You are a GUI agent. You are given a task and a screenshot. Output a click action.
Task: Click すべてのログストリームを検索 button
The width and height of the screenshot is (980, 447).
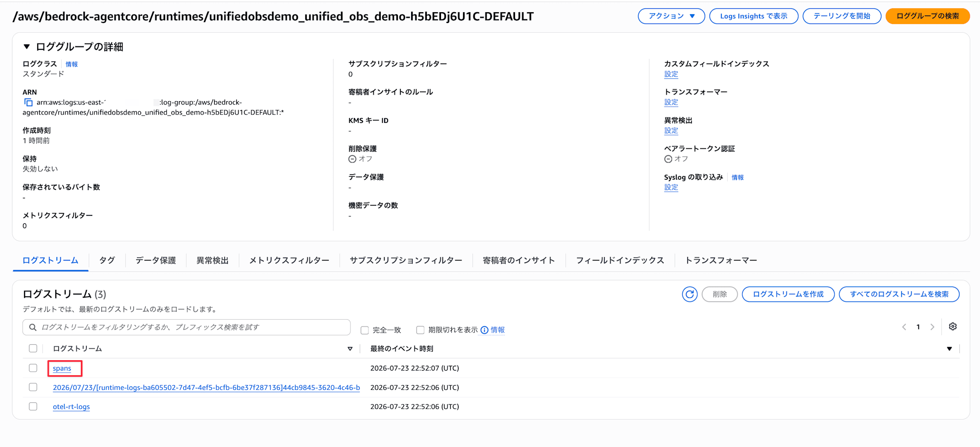tap(899, 294)
